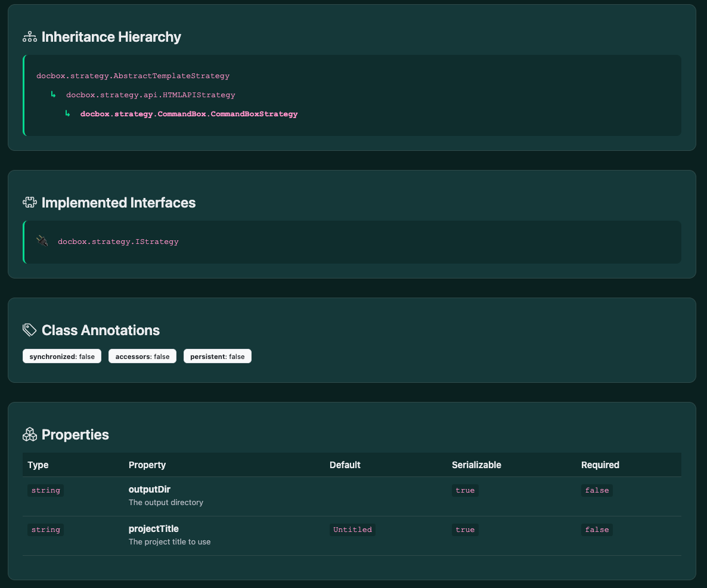This screenshot has width=707, height=588.
Task: Click the Class Annotations tag icon
Action: coord(30,330)
